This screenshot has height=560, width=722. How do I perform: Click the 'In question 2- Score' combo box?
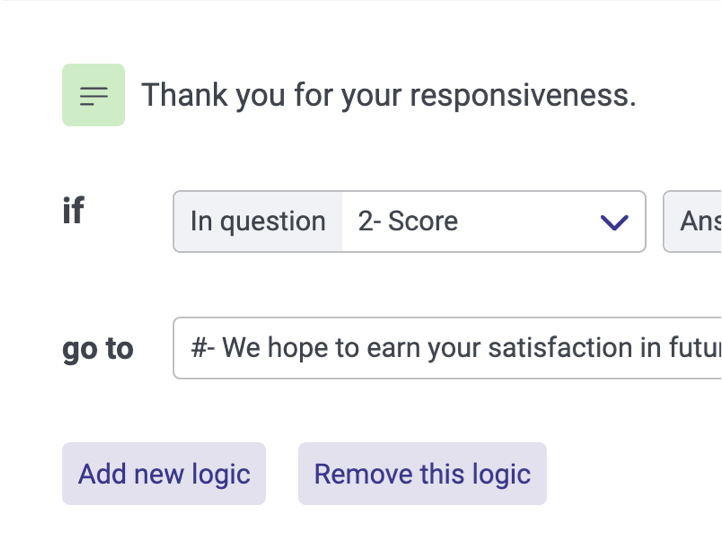click(x=409, y=222)
